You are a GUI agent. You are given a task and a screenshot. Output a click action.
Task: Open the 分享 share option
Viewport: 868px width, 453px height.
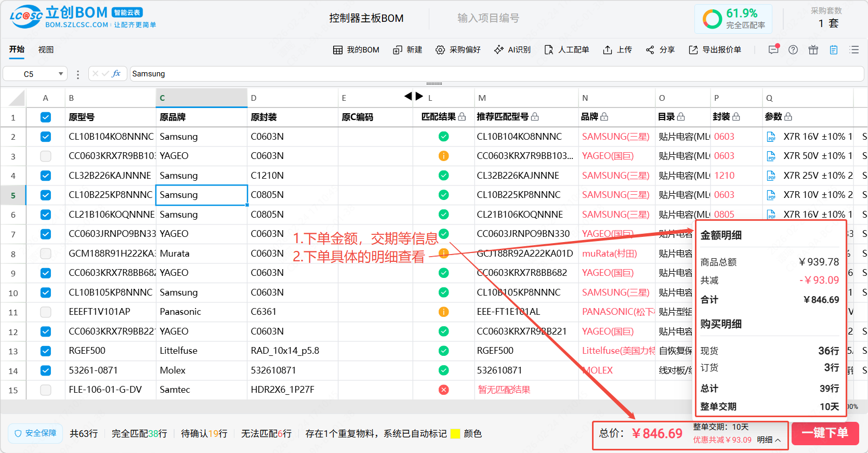coord(660,50)
